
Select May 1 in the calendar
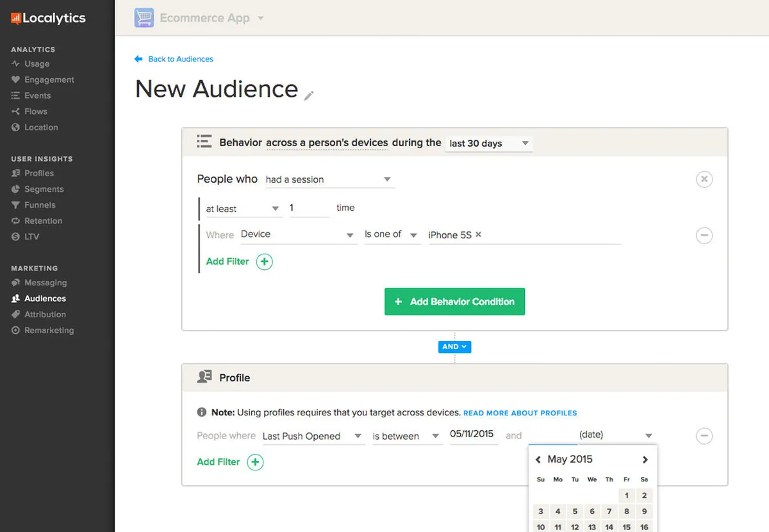pyautogui.click(x=627, y=495)
